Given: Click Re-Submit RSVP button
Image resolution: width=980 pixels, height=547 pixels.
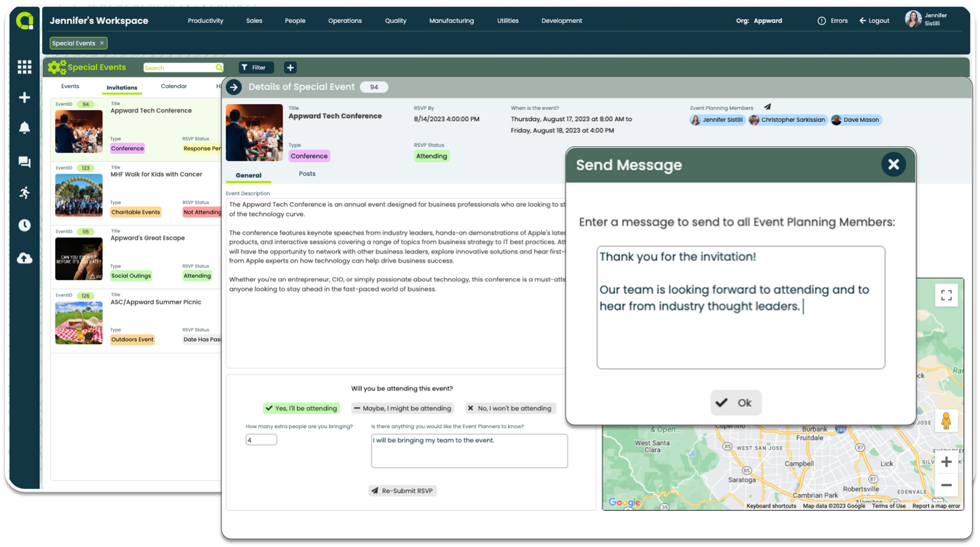Looking at the screenshot, I should (x=402, y=490).
